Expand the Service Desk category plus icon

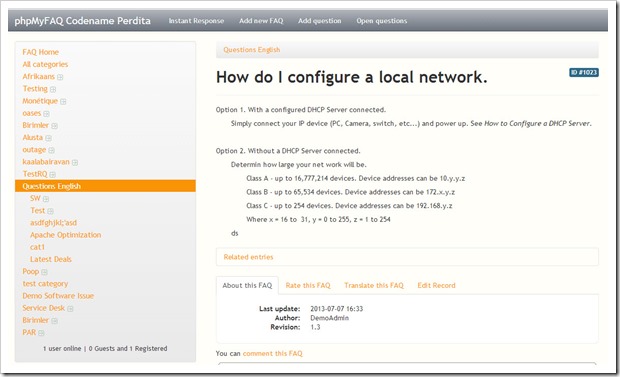click(x=70, y=309)
